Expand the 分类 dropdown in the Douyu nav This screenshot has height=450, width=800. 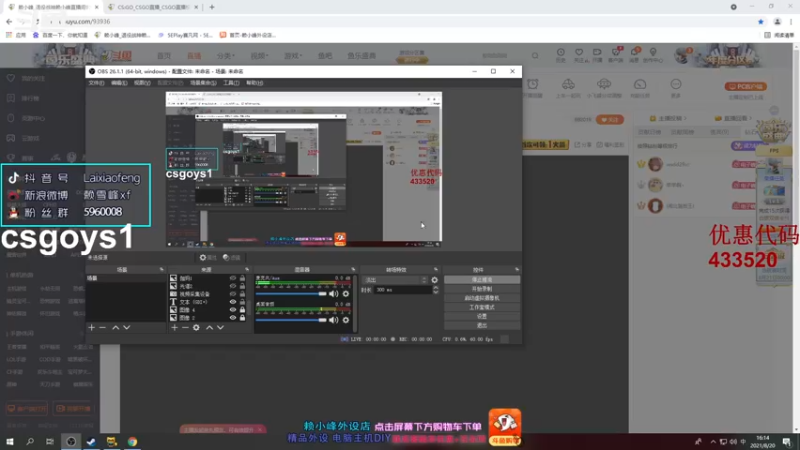pos(225,56)
